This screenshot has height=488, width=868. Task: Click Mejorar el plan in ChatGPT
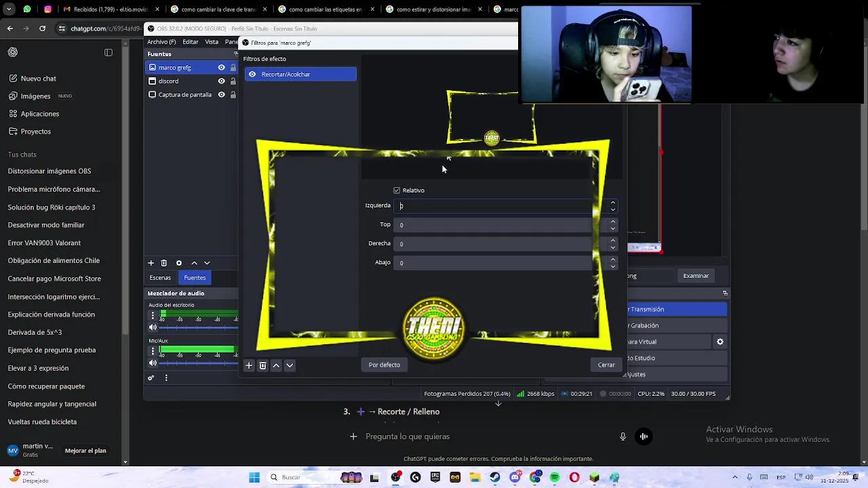tap(85, 451)
